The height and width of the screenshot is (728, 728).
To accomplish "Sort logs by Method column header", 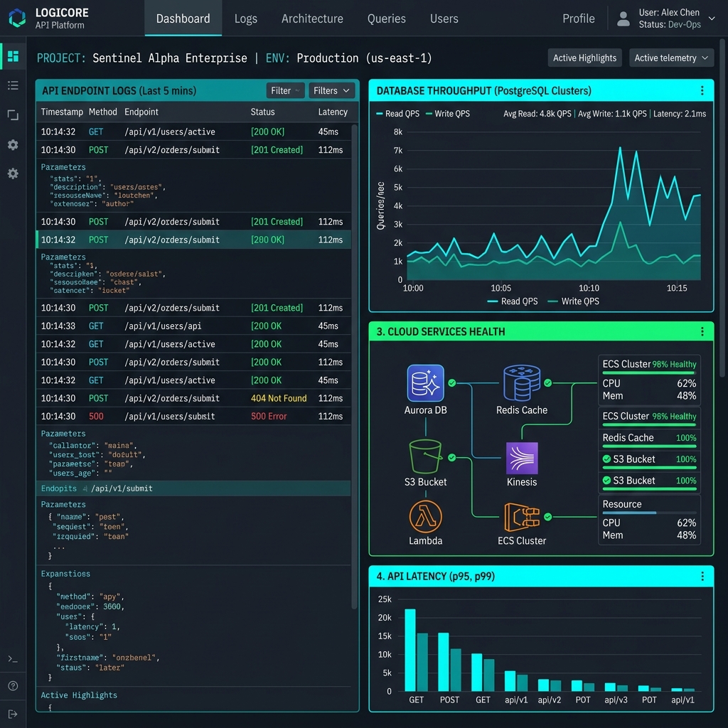I will pos(102,112).
